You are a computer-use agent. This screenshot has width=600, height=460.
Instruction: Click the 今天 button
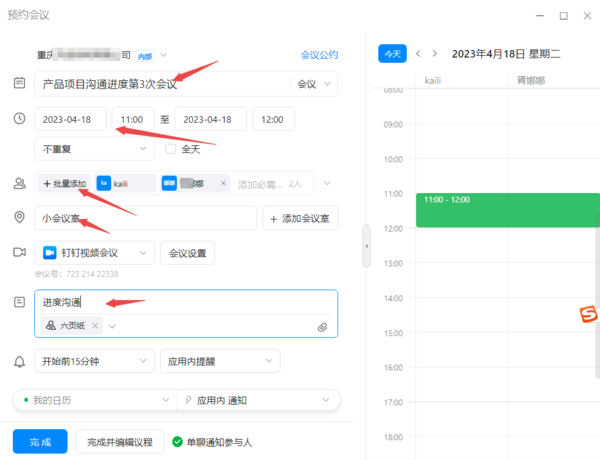tap(392, 53)
